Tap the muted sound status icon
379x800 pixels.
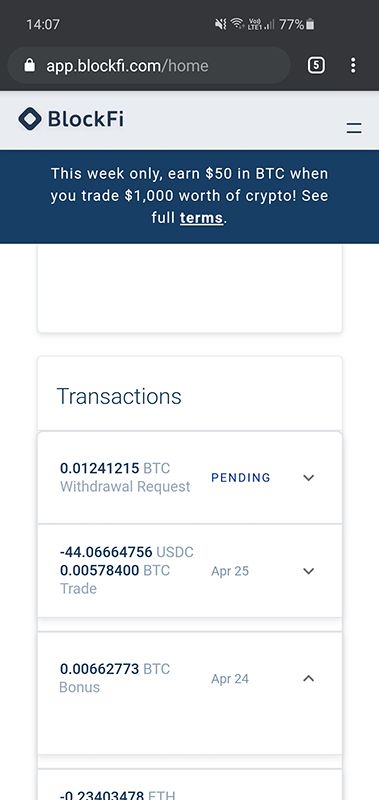(221, 24)
